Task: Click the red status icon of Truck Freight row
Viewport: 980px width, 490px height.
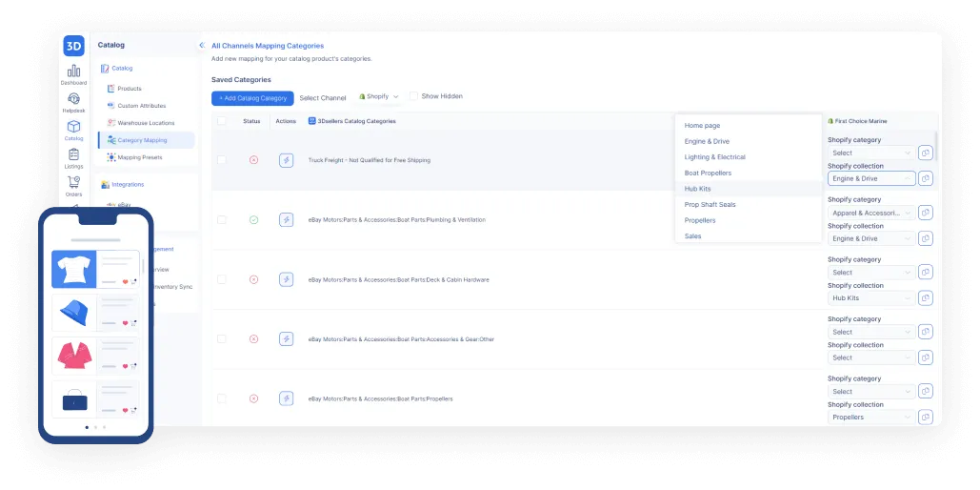Action: pos(253,160)
